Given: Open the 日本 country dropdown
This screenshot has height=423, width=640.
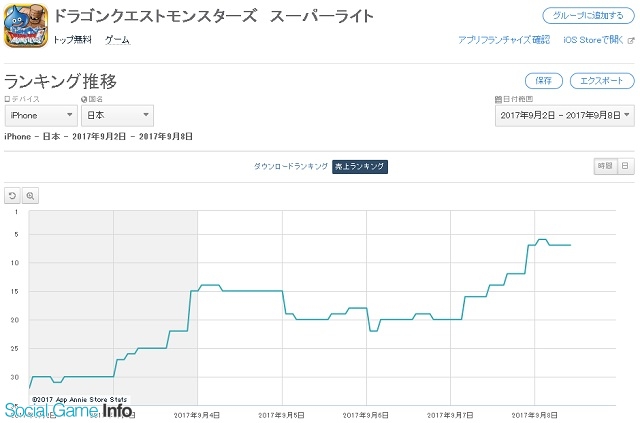Looking at the screenshot, I should (x=118, y=116).
